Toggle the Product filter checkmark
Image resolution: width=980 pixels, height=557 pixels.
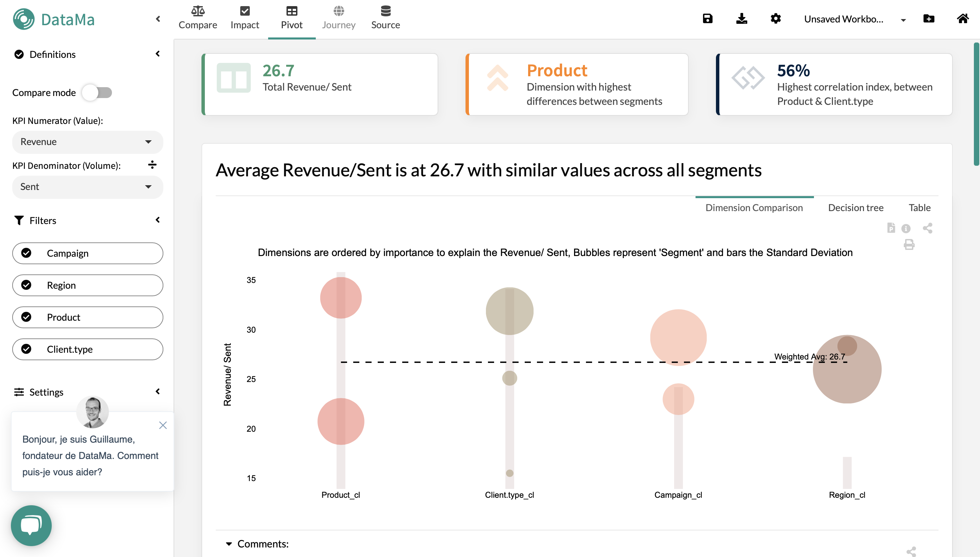pyautogui.click(x=26, y=317)
